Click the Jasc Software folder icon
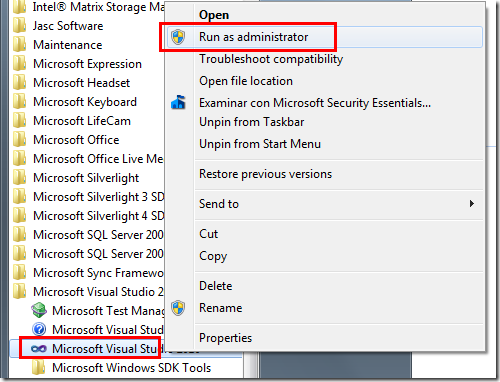The width and height of the screenshot is (500, 382). pos(19,26)
